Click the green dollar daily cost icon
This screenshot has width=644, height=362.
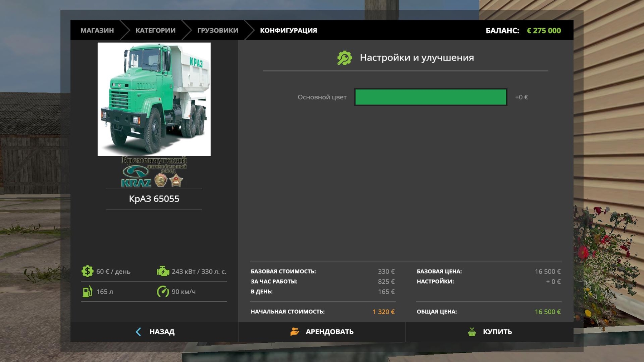click(87, 271)
